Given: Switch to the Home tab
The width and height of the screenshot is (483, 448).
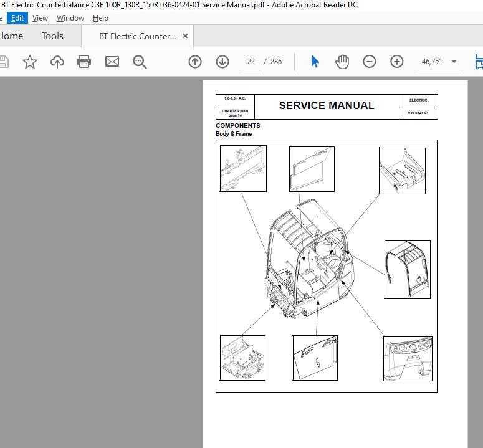Looking at the screenshot, I should coord(11,36).
